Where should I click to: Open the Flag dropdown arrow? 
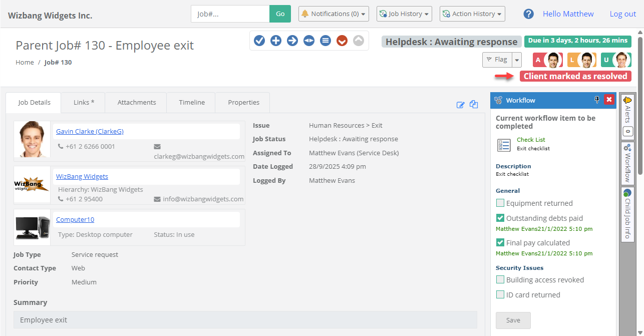click(517, 60)
